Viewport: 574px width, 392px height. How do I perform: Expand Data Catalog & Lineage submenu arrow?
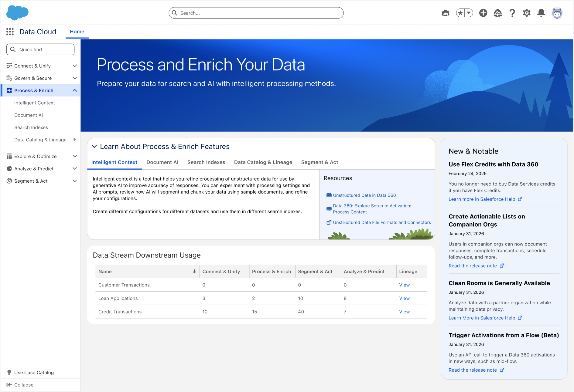[75, 140]
